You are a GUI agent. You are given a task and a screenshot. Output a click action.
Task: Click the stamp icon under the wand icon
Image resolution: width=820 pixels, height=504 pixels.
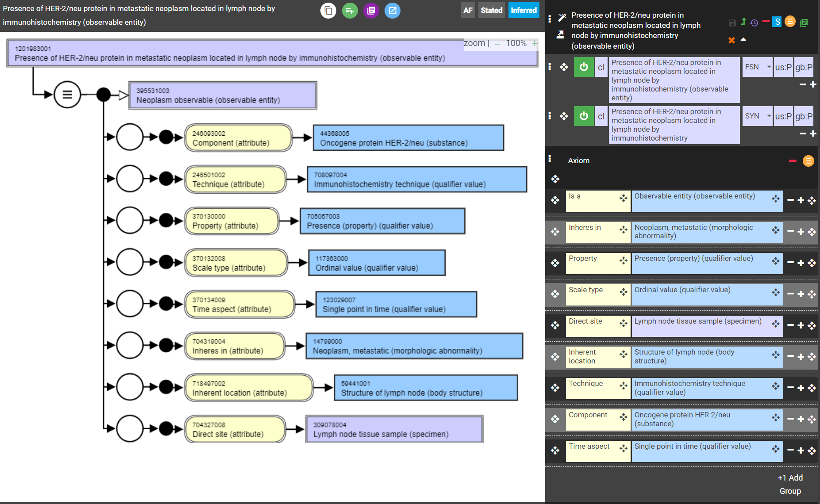pos(560,34)
